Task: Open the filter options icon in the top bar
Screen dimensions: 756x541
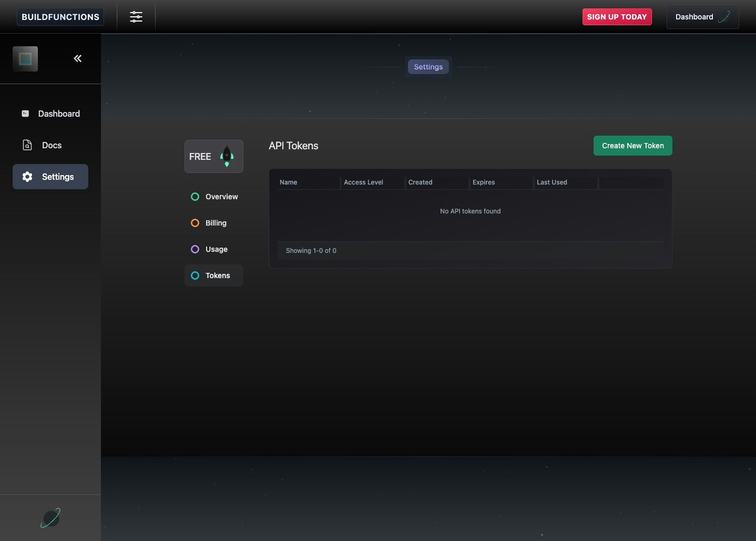Action: [x=136, y=17]
